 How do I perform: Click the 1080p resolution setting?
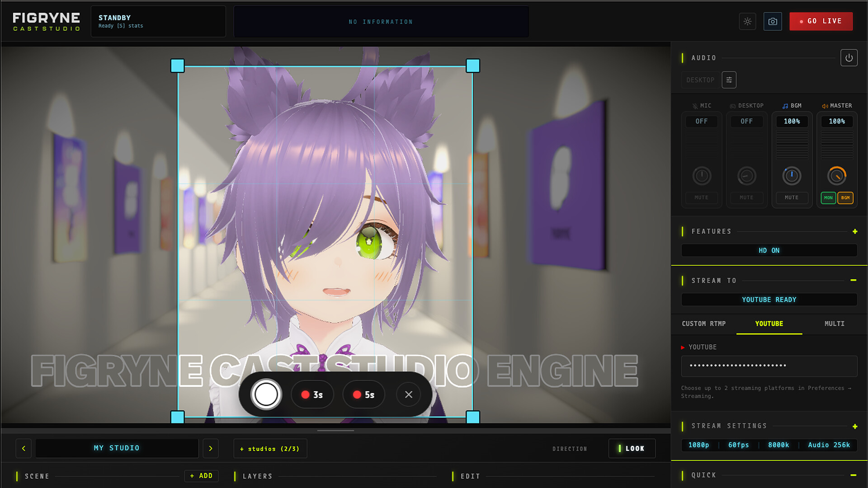click(698, 445)
